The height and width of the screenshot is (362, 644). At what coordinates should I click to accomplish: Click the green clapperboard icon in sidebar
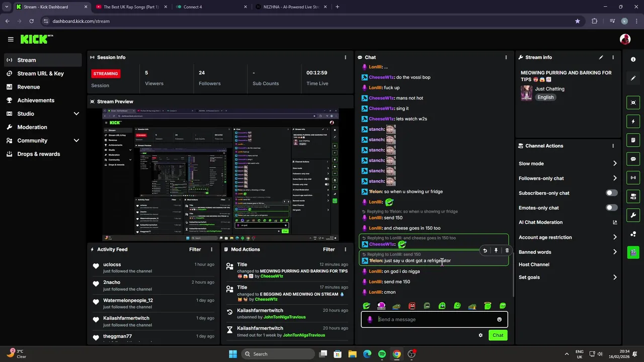[633, 252]
